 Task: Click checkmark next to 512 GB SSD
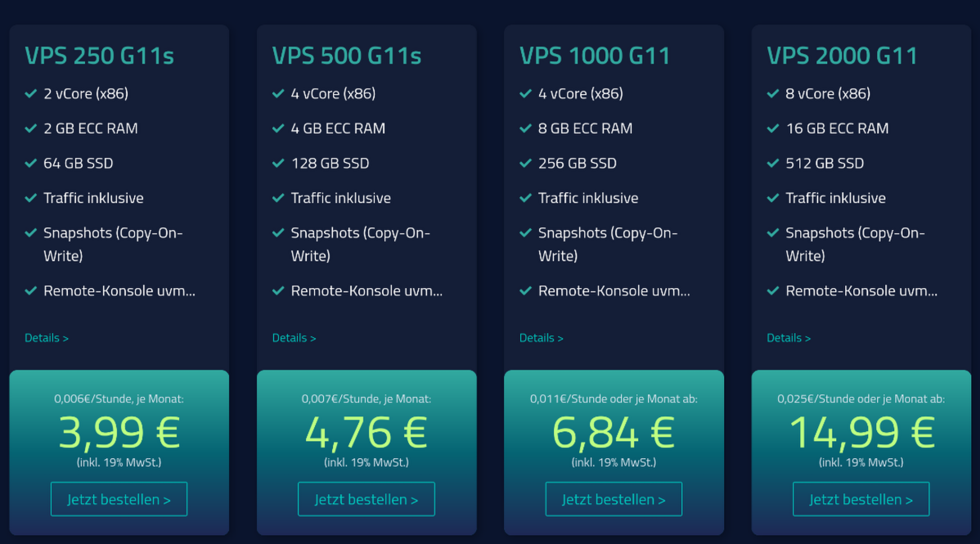click(x=773, y=164)
